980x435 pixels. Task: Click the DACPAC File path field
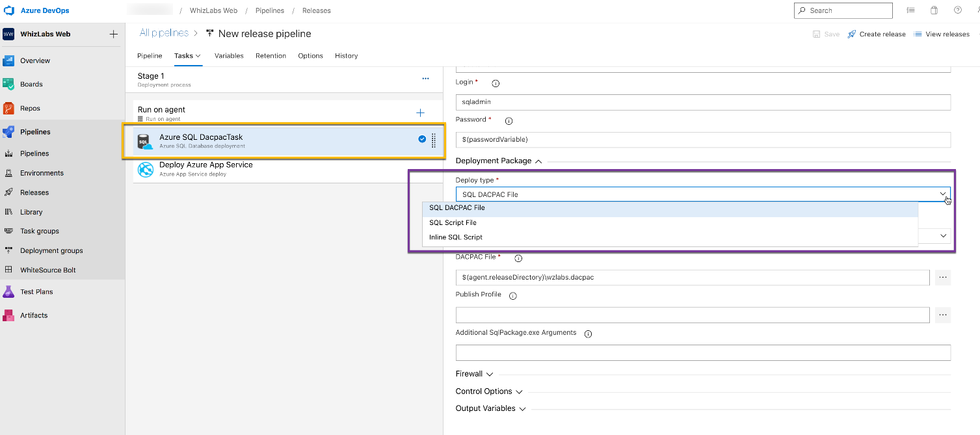(693, 277)
